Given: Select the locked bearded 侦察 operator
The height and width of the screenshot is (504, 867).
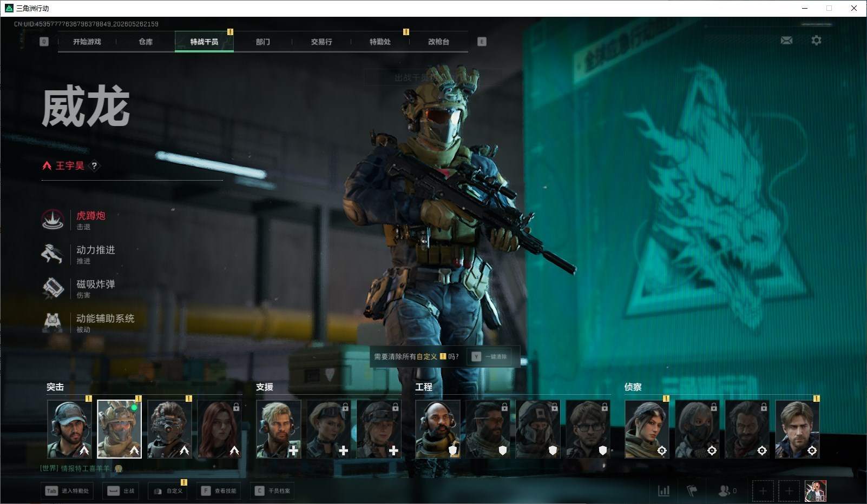Looking at the screenshot, I should click(747, 429).
